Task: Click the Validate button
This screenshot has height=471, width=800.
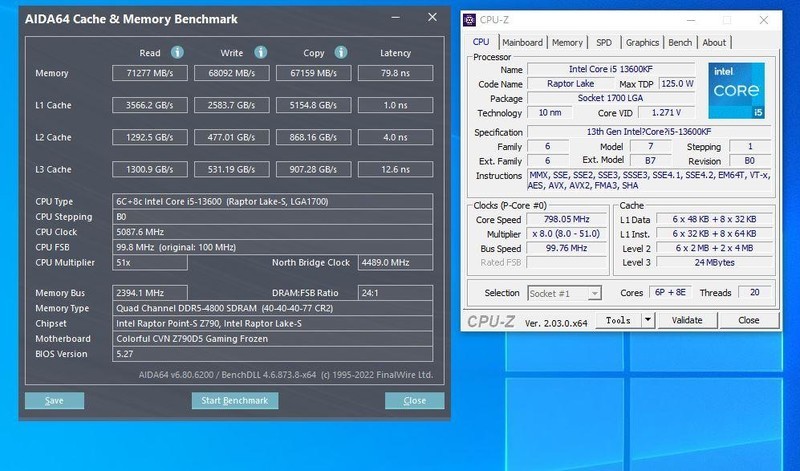Action: 687,320
